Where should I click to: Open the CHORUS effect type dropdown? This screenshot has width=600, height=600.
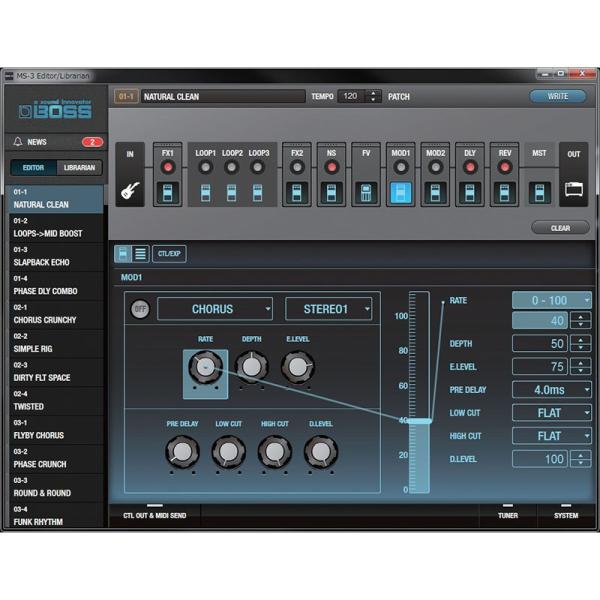pyautogui.click(x=215, y=309)
